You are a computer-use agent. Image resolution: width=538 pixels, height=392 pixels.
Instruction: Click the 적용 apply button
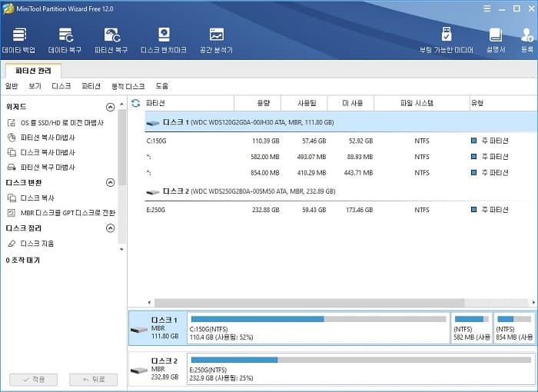tap(34, 380)
